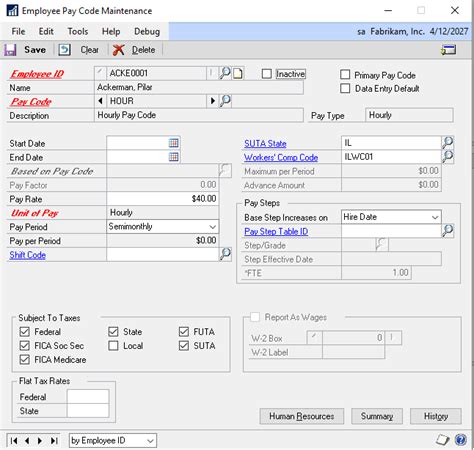Go to previous record navigation arrow

coord(27,441)
